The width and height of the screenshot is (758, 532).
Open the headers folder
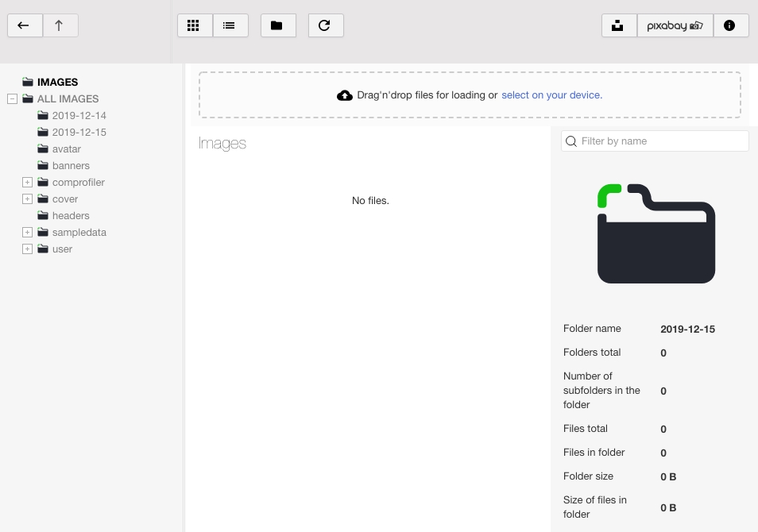pyautogui.click(x=71, y=216)
